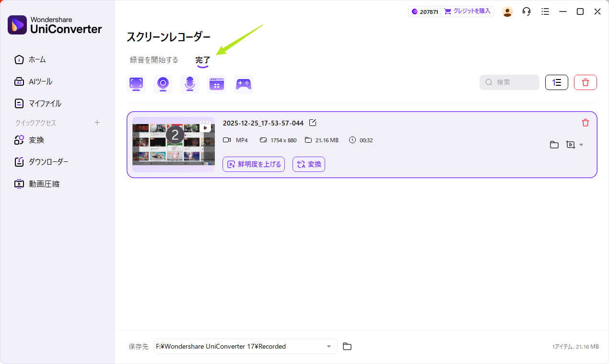Open the recording's folder location icon
This screenshot has width=609, height=364.
tap(554, 144)
